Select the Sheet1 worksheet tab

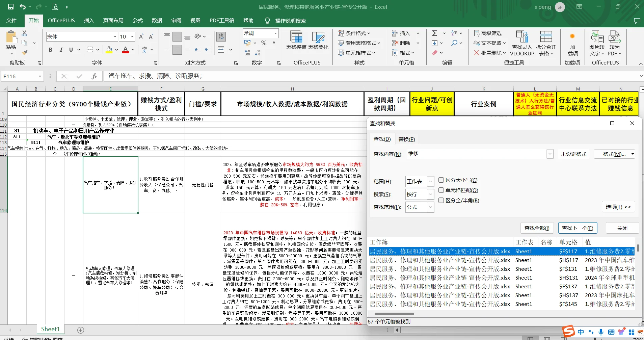[50, 329]
